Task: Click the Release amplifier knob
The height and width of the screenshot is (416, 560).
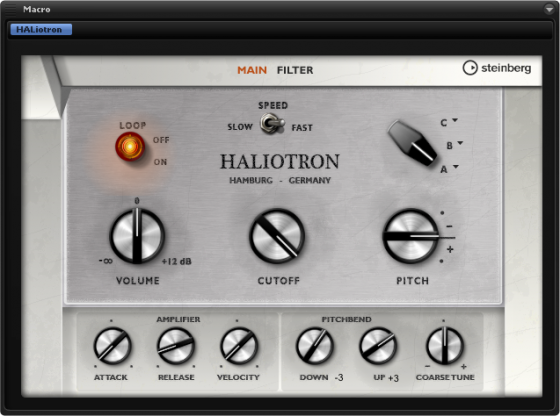Action: click(x=176, y=346)
